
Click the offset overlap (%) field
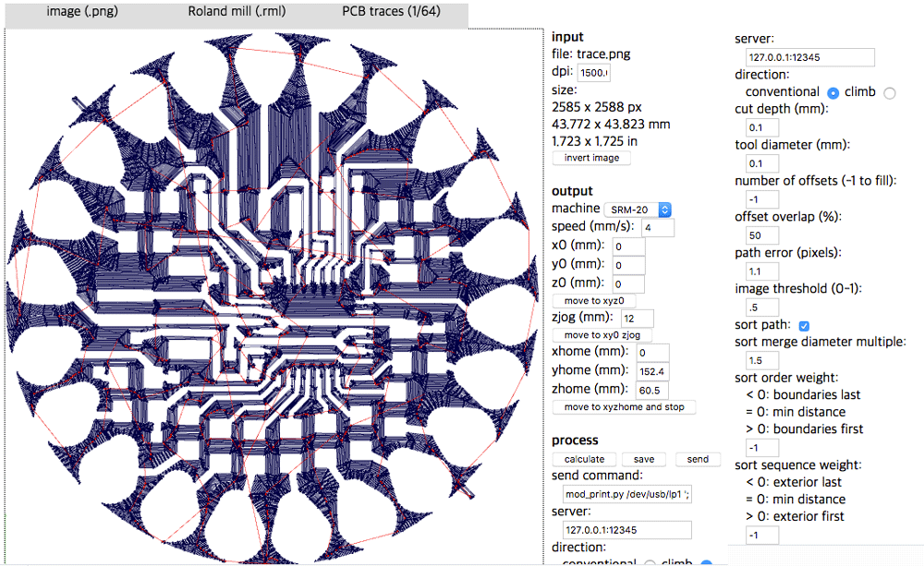coord(762,235)
